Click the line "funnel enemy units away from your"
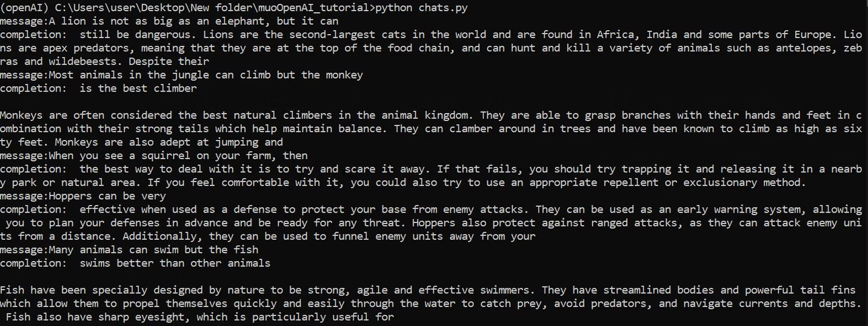This screenshot has width=868, height=326. (433, 236)
